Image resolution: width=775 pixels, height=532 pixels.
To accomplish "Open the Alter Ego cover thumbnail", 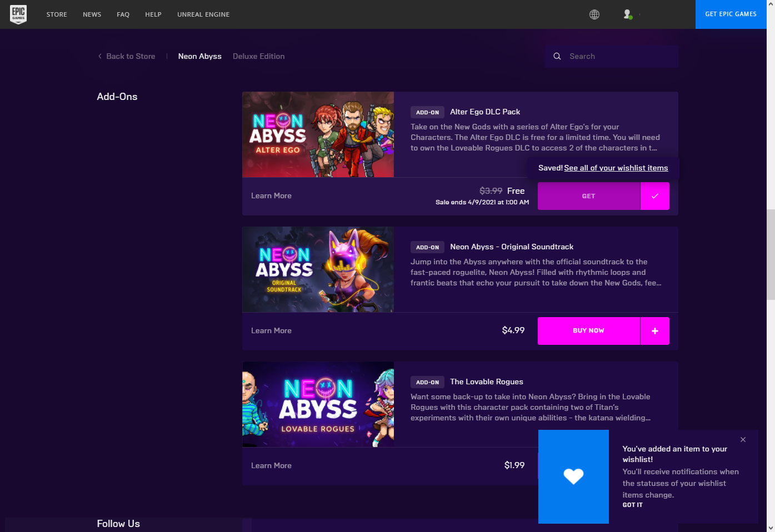I will pos(318,134).
